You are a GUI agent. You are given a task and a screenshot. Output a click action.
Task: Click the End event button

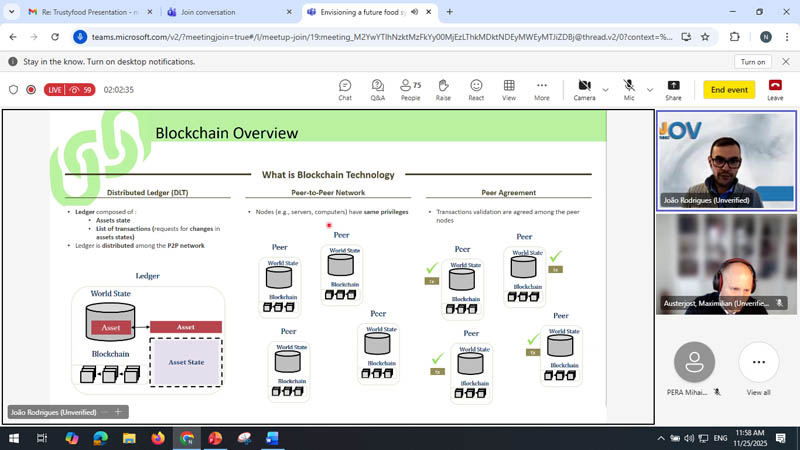(729, 90)
